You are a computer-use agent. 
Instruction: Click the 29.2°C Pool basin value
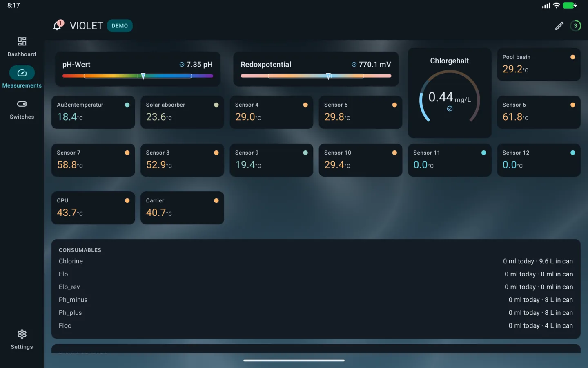click(x=515, y=69)
